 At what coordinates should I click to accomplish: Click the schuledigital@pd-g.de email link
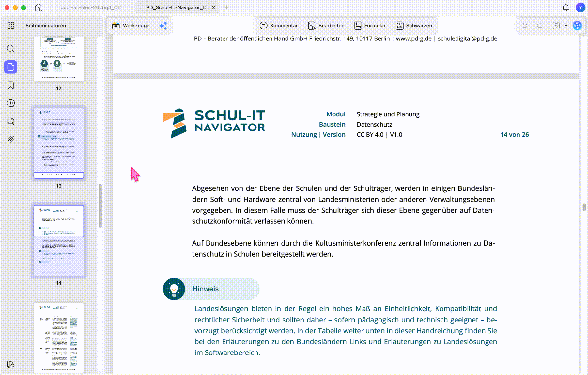(x=467, y=38)
